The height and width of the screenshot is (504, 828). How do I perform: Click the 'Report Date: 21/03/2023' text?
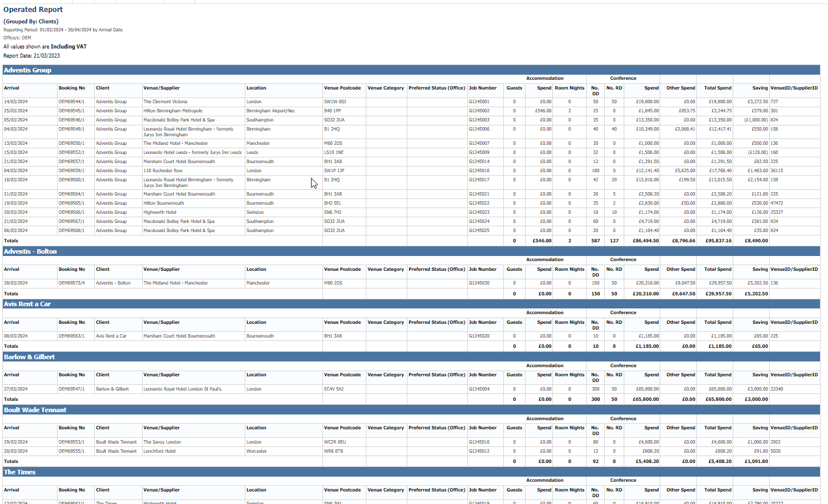point(31,56)
